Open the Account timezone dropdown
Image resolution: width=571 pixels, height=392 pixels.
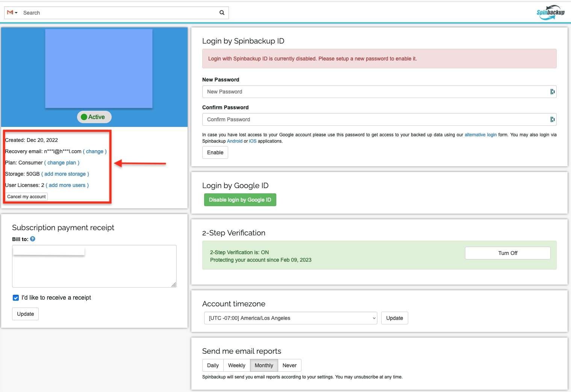point(291,318)
